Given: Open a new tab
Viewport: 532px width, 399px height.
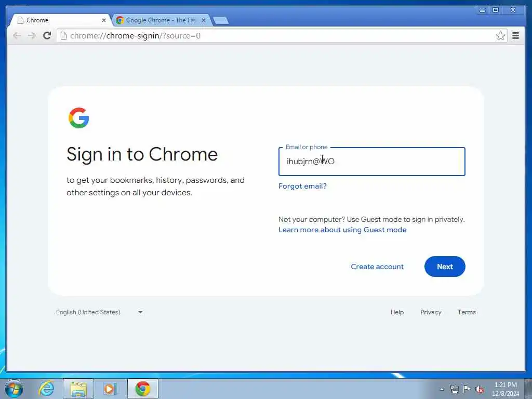Looking at the screenshot, I should [x=221, y=21].
